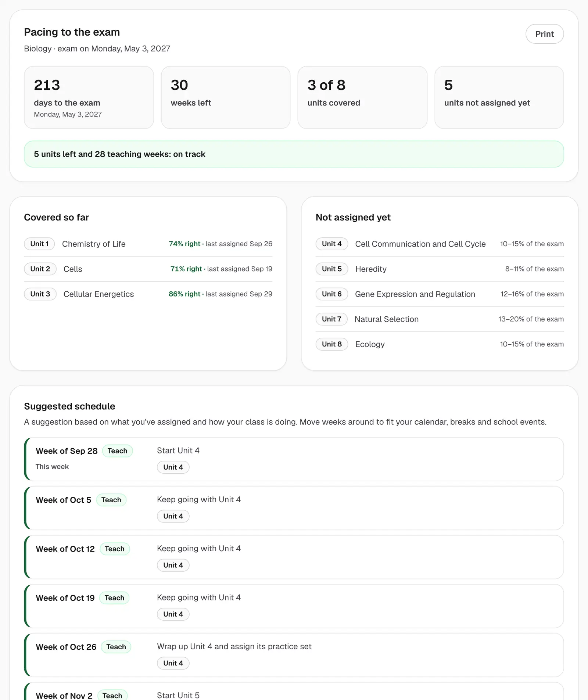The width and height of the screenshot is (588, 700).
Task: Click the Ecology unit name
Action: point(370,344)
